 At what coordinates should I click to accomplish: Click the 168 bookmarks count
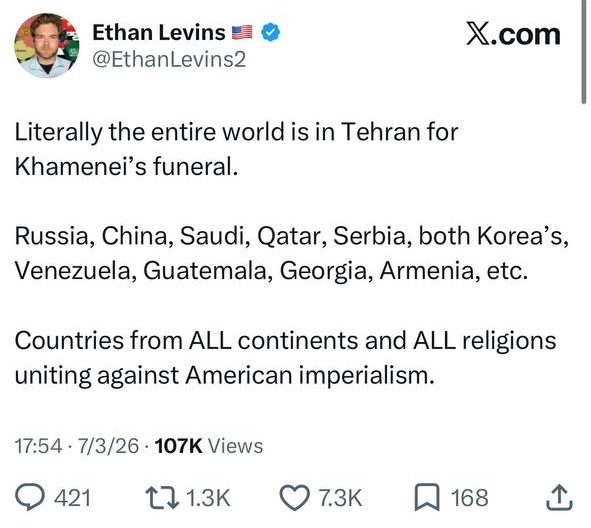[470, 498]
